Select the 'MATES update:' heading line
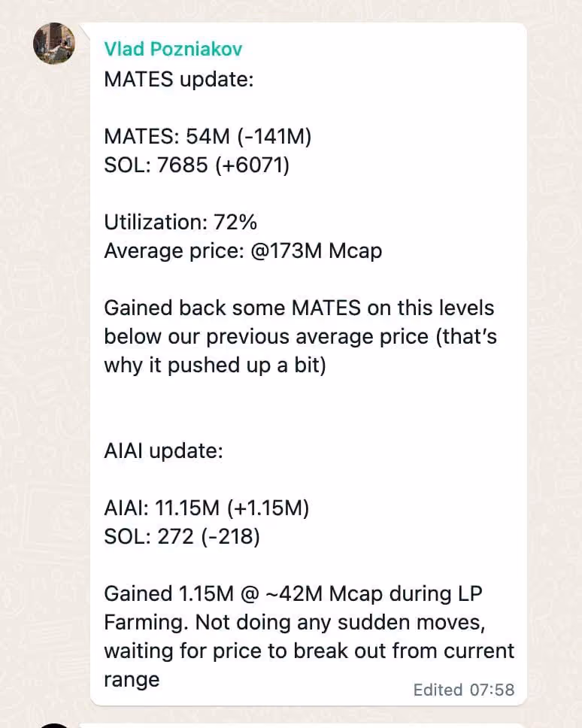The height and width of the screenshot is (728, 582). click(x=179, y=79)
